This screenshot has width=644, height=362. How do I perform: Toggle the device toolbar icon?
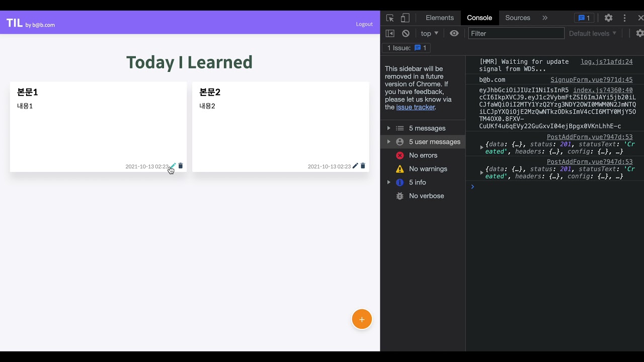[405, 18]
